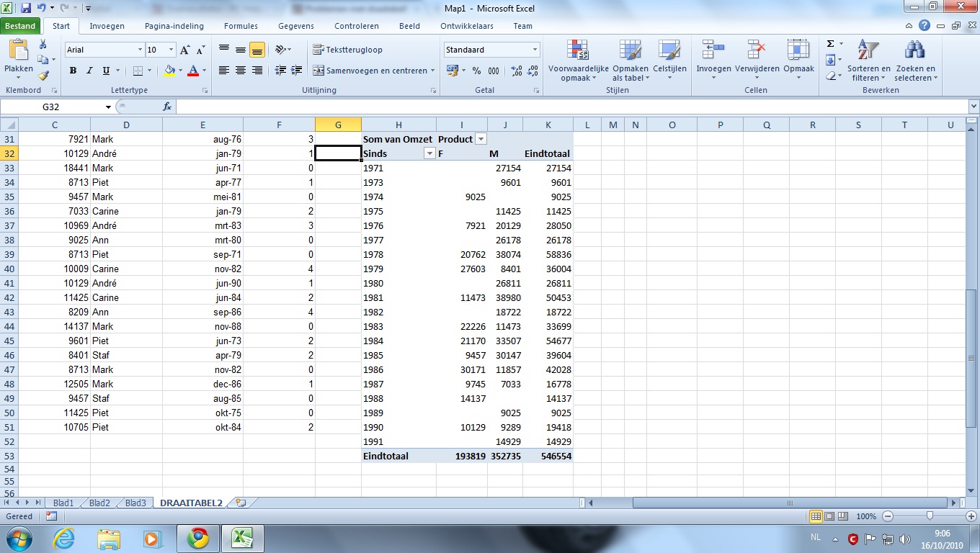The height and width of the screenshot is (553, 980).
Task: Click the percent style icon
Action: pos(476,71)
